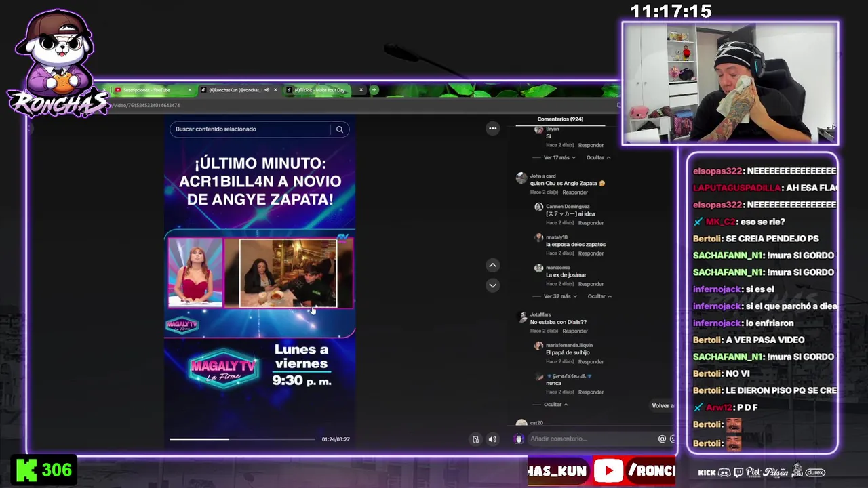
Task: Reply to John s card's comment
Action: point(575,192)
